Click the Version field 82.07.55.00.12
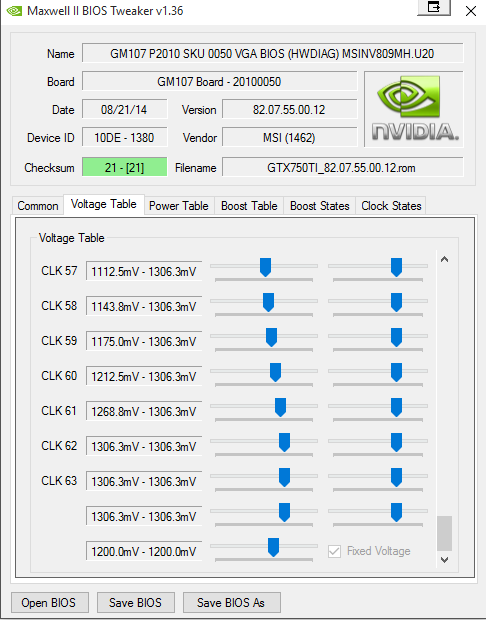This screenshot has height=620, width=486. (x=289, y=110)
